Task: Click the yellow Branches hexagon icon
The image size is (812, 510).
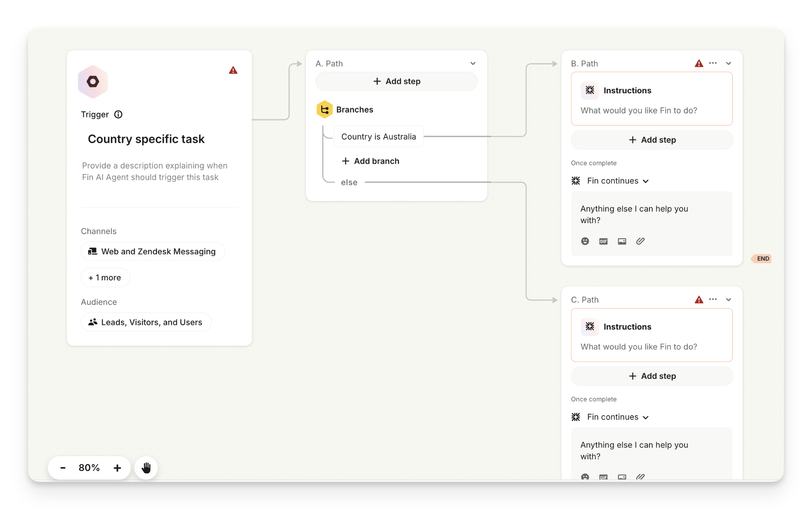Action: point(324,109)
